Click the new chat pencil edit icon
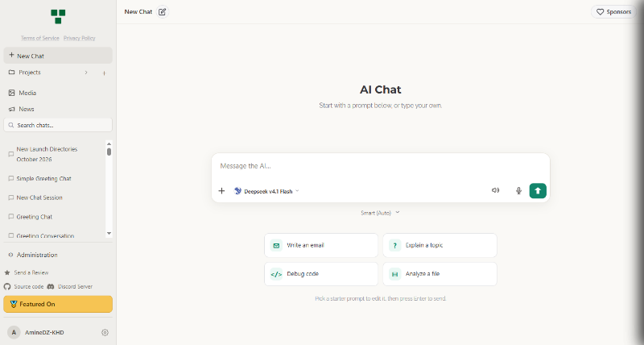The width and height of the screenshot is (644, 345). (x=163, y=12)
